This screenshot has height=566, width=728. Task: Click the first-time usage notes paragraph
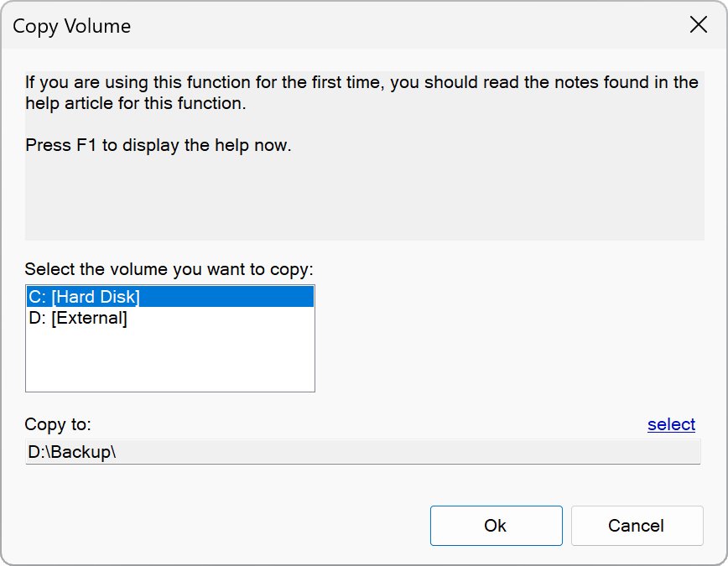[361, 83]
